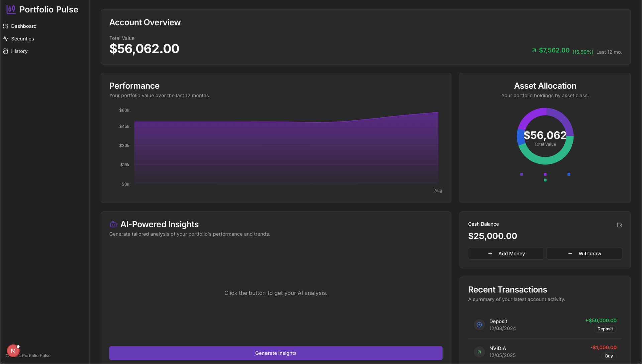The height and width of the screenshot is (364, 642).
Task: Open the History menu item
Action: point(19,51)
